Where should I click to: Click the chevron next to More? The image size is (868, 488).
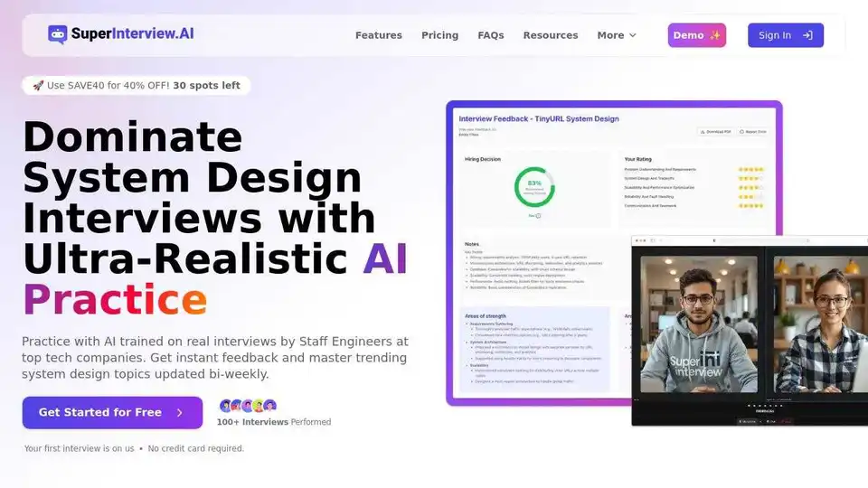click(x=633, y=35)
